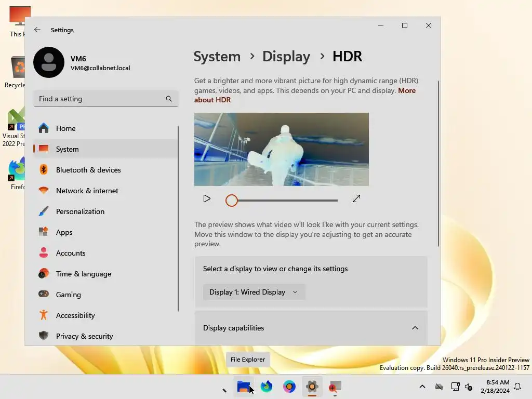This screenshot has width=532, height=399.
Task: Open Bluetooth & devices settings
Action: pyautogui.click(x=106, y=170)
